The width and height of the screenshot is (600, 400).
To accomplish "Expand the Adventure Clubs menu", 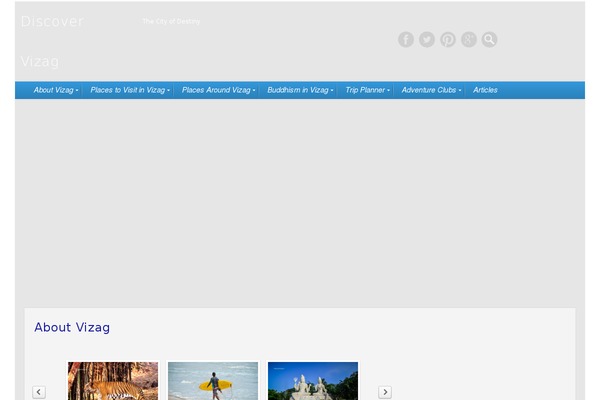I will (x=431, y=90).
